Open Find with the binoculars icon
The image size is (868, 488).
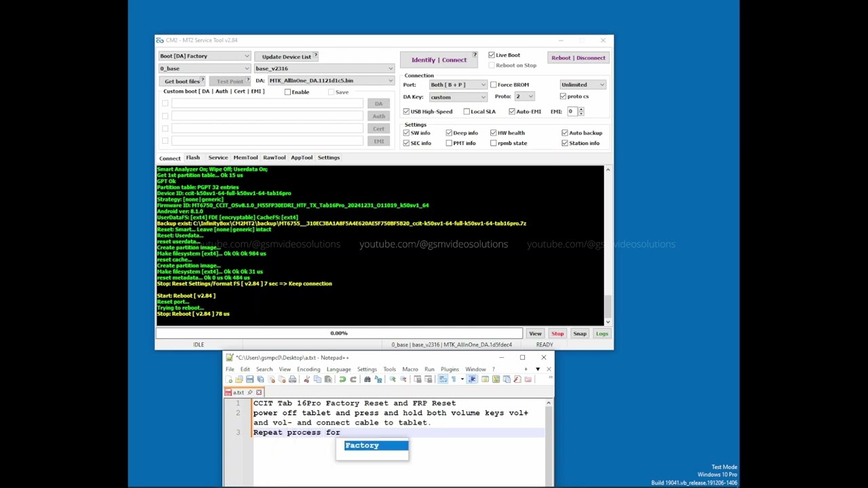367,379
